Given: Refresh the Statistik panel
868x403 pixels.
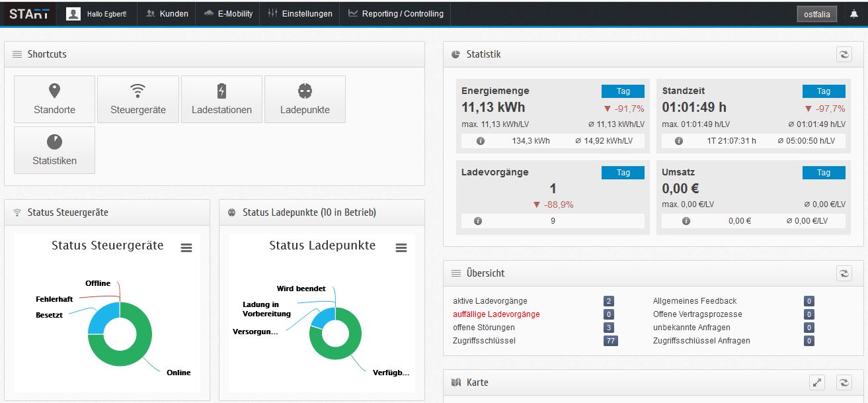Looking at the screenshot, I should click(844, 54).
